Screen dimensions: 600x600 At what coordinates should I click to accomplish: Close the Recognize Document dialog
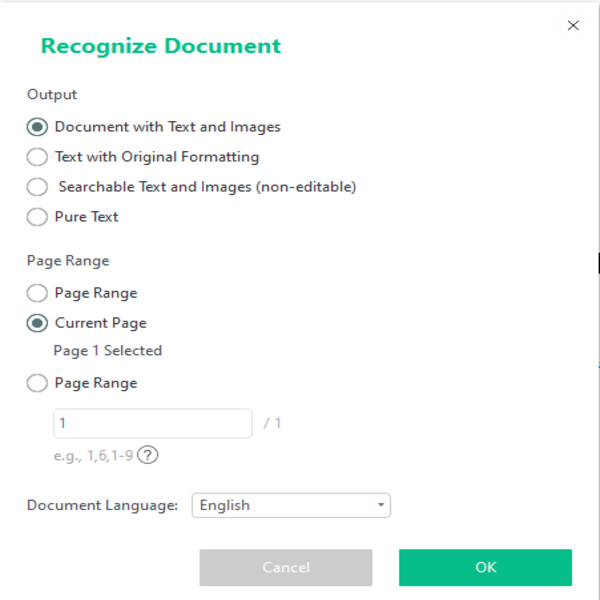pyautogui.click(x=573, y=26)
